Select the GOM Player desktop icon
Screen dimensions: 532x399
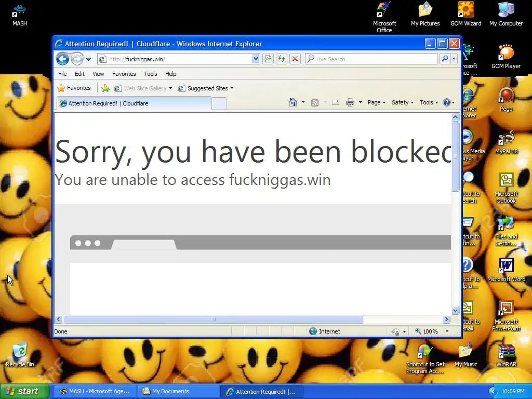[506, 57]
